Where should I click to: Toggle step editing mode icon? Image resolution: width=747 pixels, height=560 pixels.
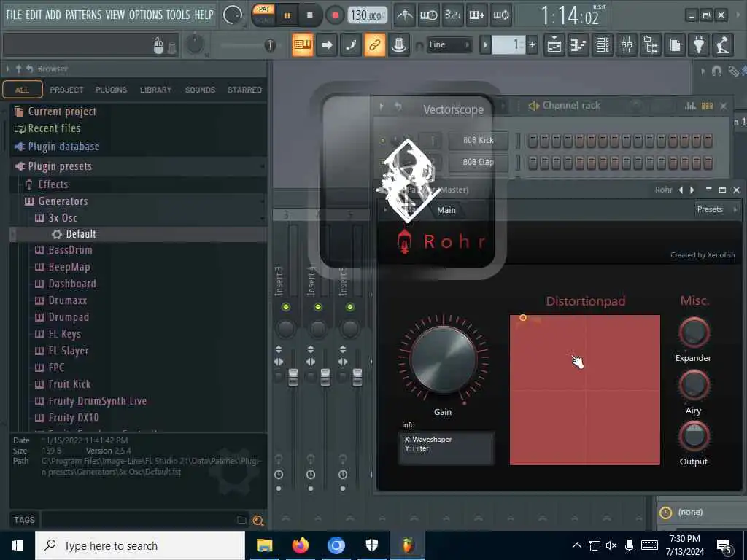pyautogui.click(x=351, y=45)
